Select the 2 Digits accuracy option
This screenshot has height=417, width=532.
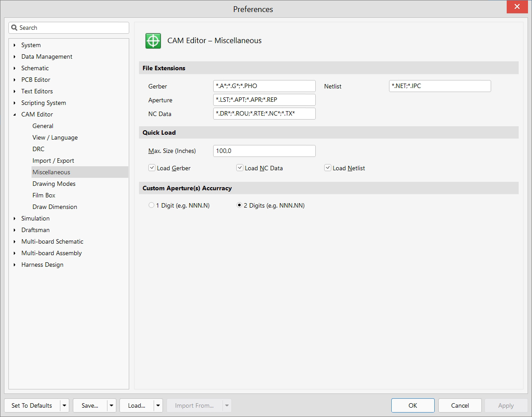click(239, 205)
